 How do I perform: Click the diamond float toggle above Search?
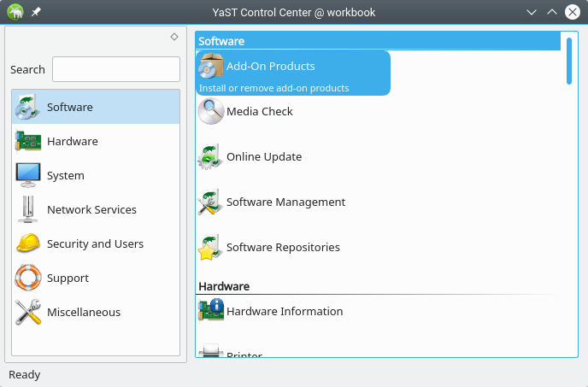click(x=174, y=37)
